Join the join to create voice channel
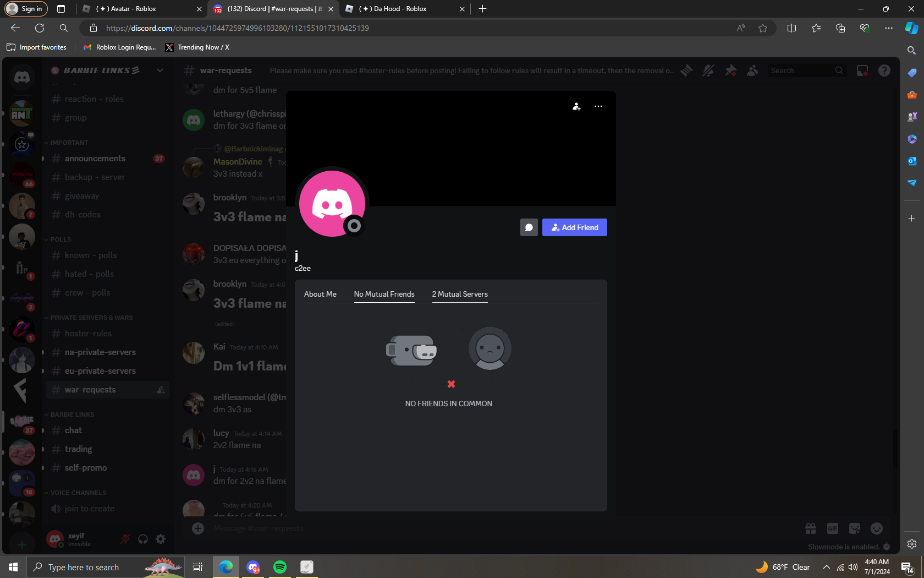Image resolution: width=924 pixels, height=578 pixels. coord(107,509)
